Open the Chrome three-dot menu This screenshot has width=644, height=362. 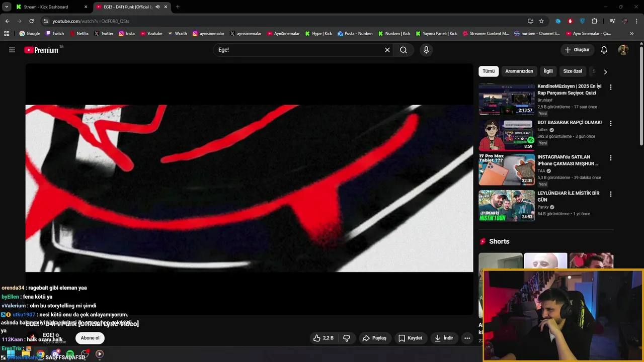tap(636, 21)
